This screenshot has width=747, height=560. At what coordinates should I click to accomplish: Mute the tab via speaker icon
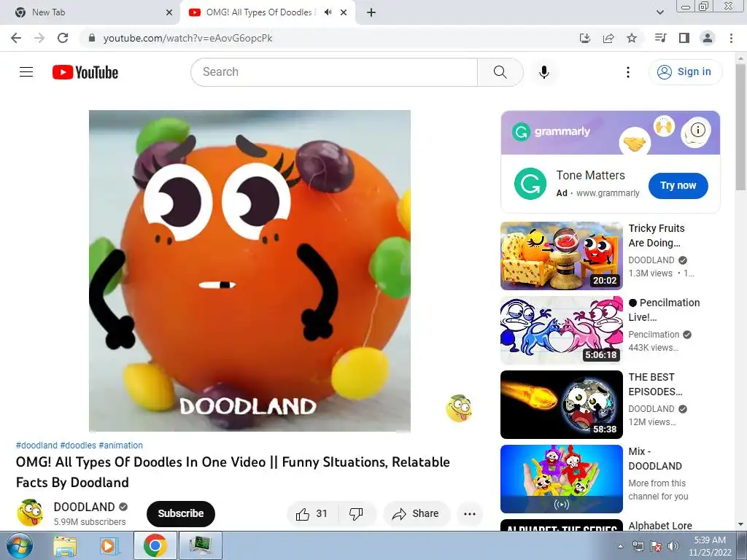tap(328, 12)
